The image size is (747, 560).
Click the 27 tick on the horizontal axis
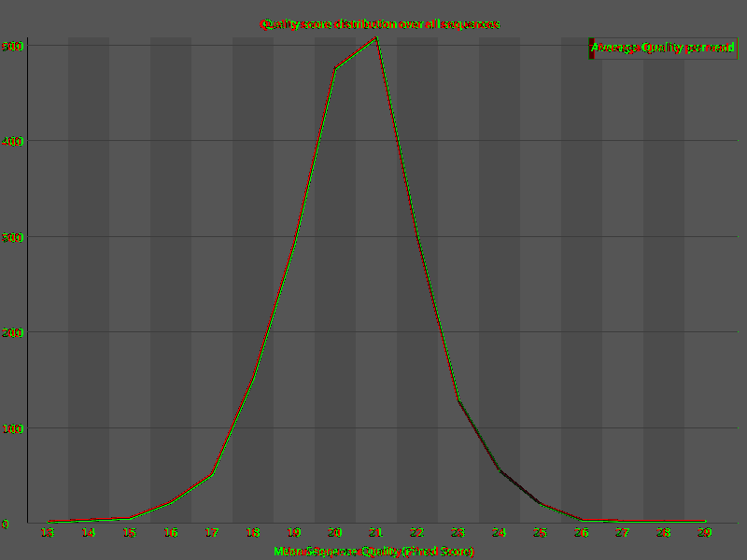[623, 532]
